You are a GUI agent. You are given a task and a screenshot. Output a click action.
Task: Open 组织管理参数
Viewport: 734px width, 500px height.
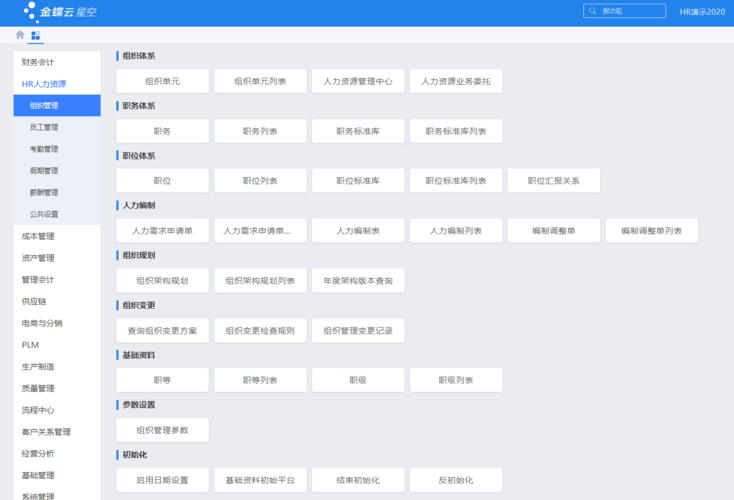[x=162, y=430]
